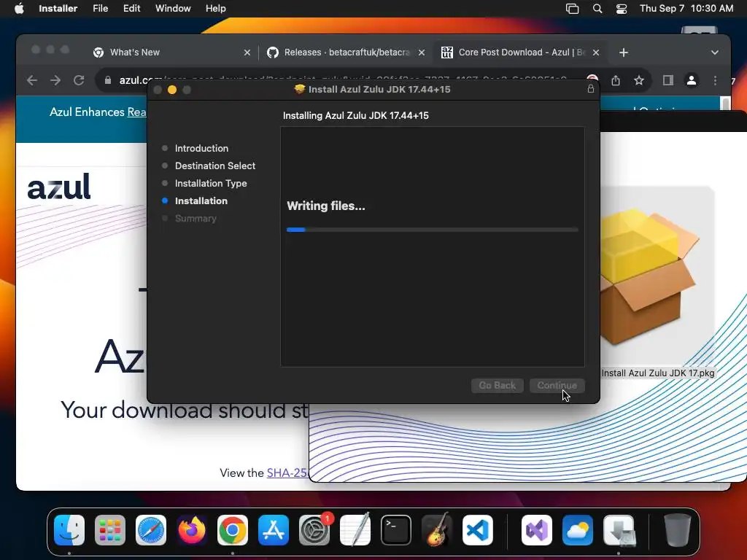Open Chrome three-dot menu

pos(715,80)
